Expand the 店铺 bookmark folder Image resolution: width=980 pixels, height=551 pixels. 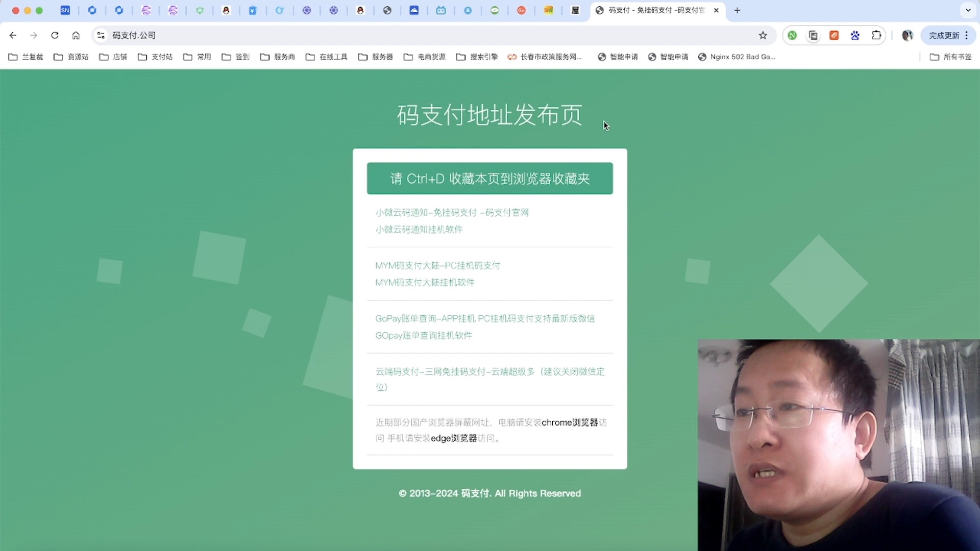coord(113,57)
